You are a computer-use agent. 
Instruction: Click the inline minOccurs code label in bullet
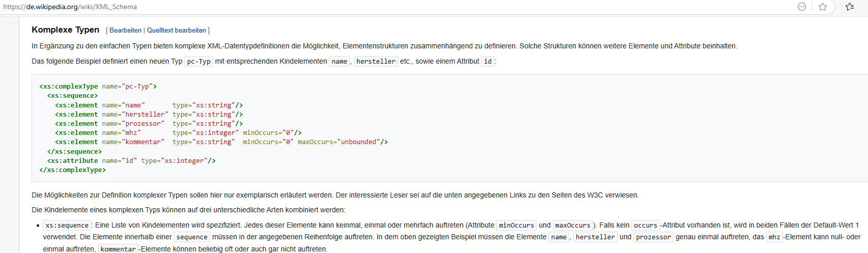[516, 226]
